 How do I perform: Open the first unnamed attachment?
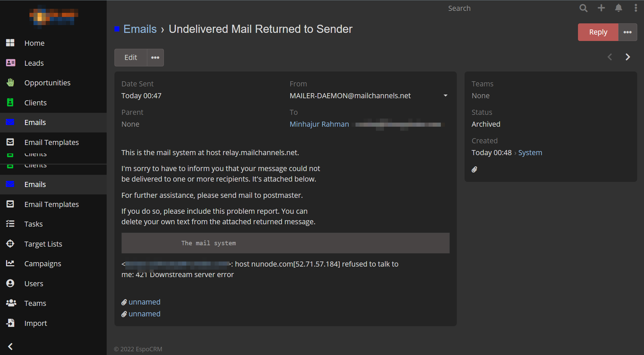point(144,302)
